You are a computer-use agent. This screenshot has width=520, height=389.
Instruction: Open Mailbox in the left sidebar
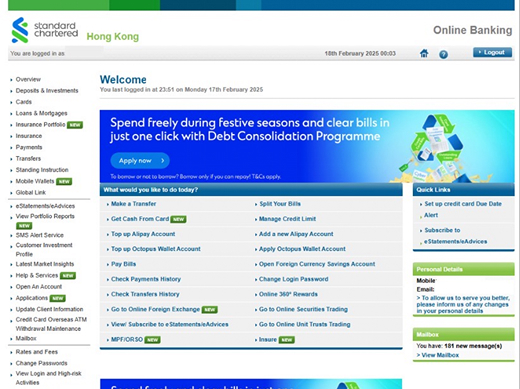click(x=26, y=338)
